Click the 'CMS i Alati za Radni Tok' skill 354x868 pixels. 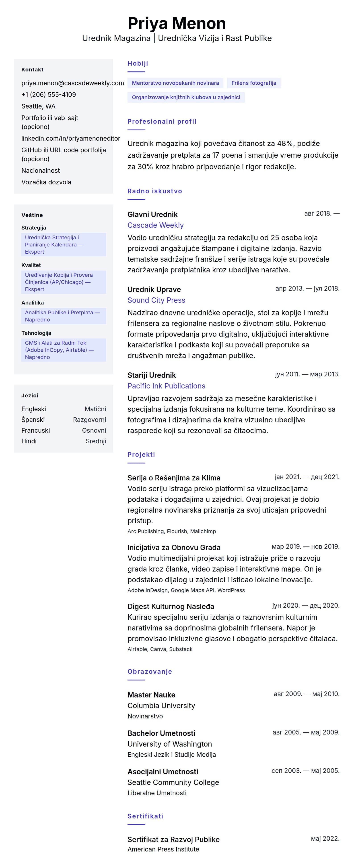63,350
